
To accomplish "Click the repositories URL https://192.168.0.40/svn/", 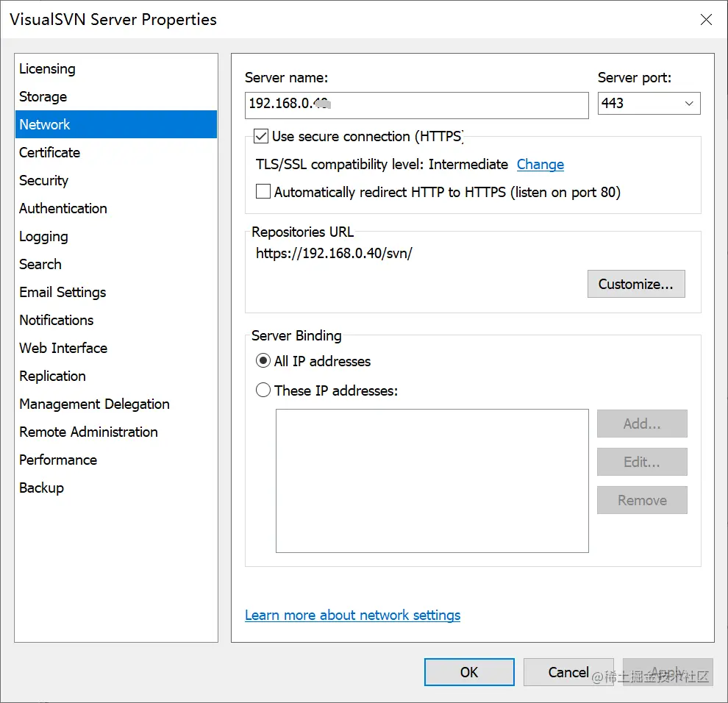I will pos(334,254).
